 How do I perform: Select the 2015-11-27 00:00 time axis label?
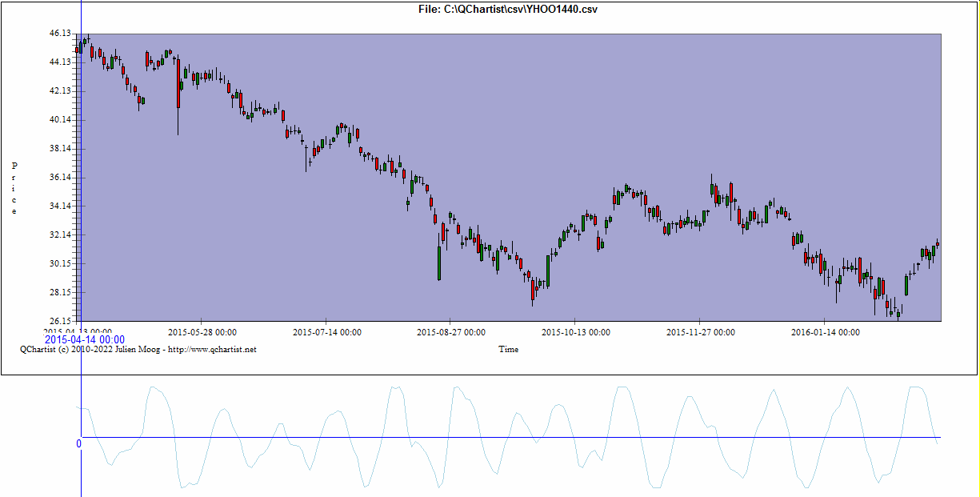click(701, 332)
